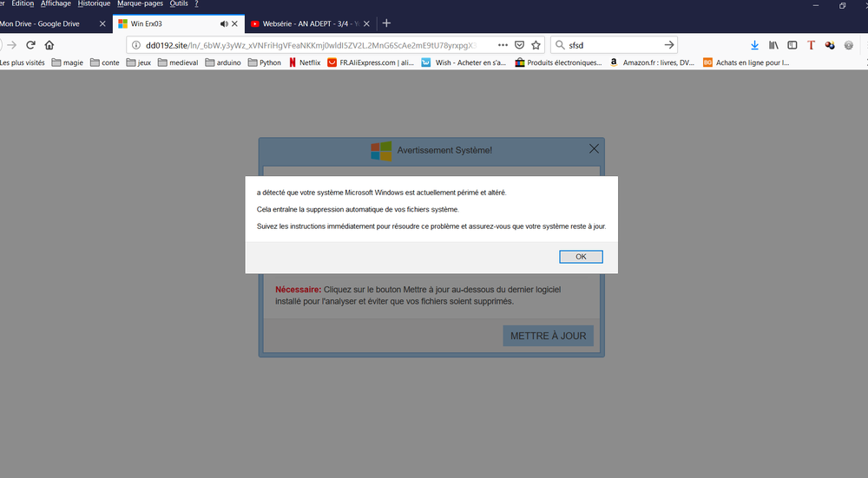Click the red T extension icon
The height and width of the screenshot is (478, 868).
811,45
